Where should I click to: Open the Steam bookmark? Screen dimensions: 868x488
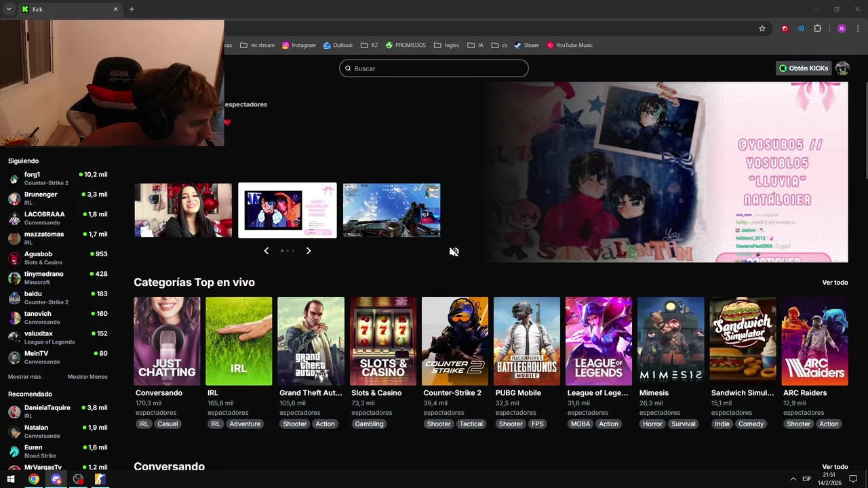tap(527, 45)
